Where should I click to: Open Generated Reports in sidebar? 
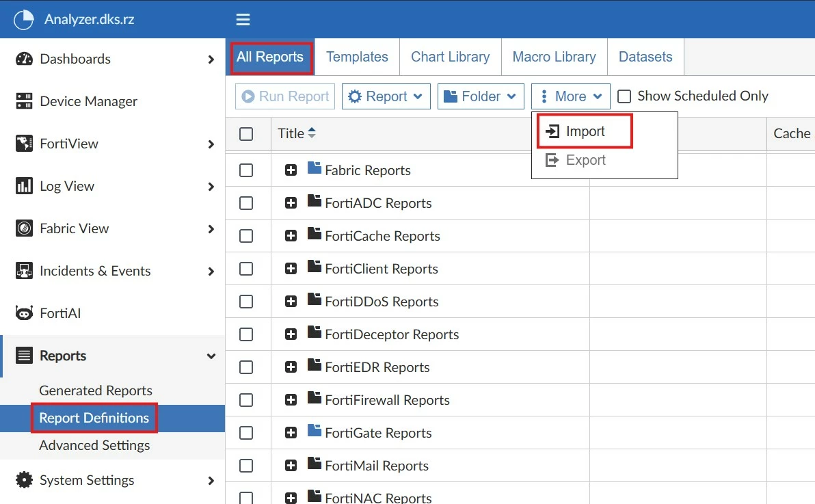(x=96, y=390)
